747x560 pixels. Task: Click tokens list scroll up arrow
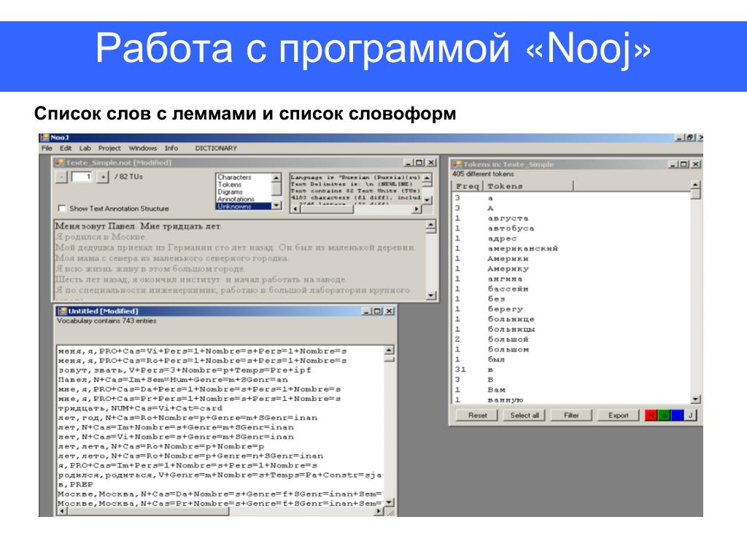click(695, 185)
